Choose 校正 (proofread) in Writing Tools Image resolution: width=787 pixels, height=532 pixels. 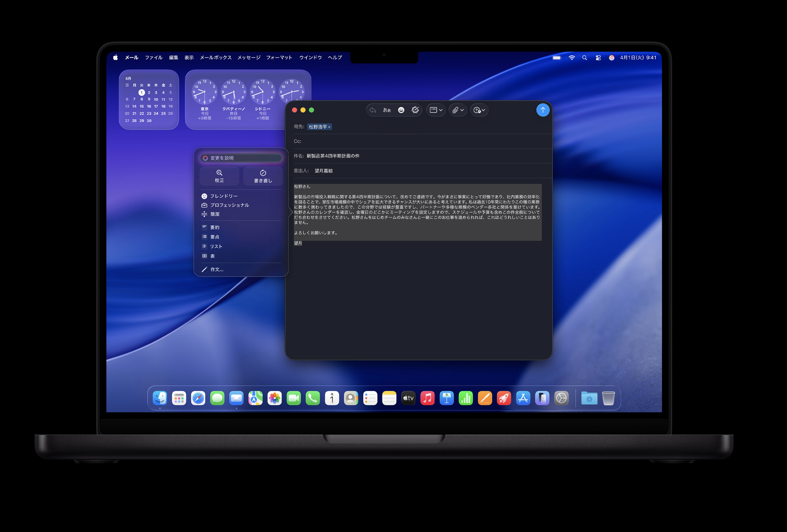point(219,176)
